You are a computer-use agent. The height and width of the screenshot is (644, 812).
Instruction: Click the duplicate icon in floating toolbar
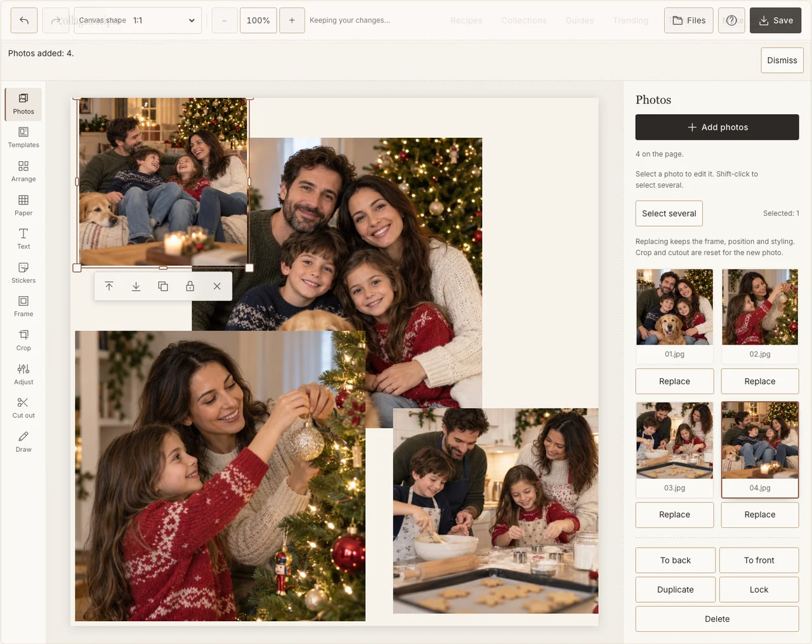point(163,286)
